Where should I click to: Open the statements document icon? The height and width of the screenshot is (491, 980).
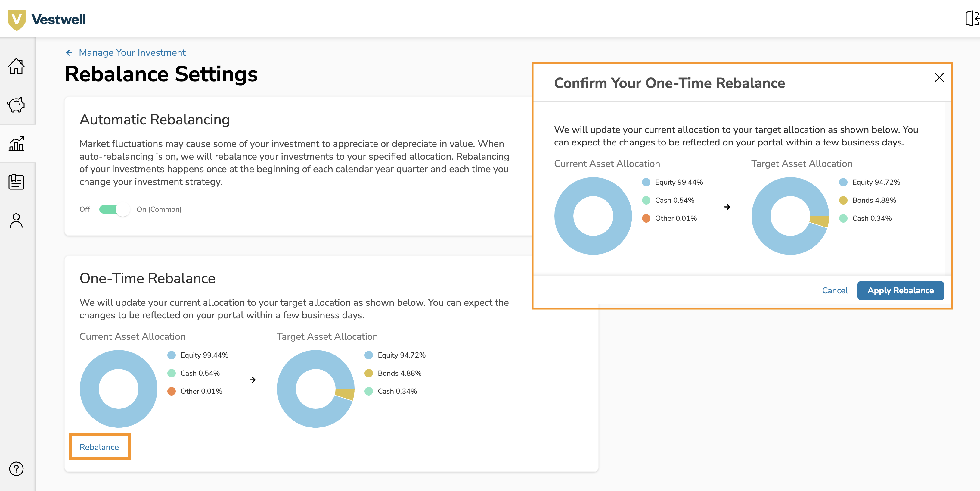(16, 182)
